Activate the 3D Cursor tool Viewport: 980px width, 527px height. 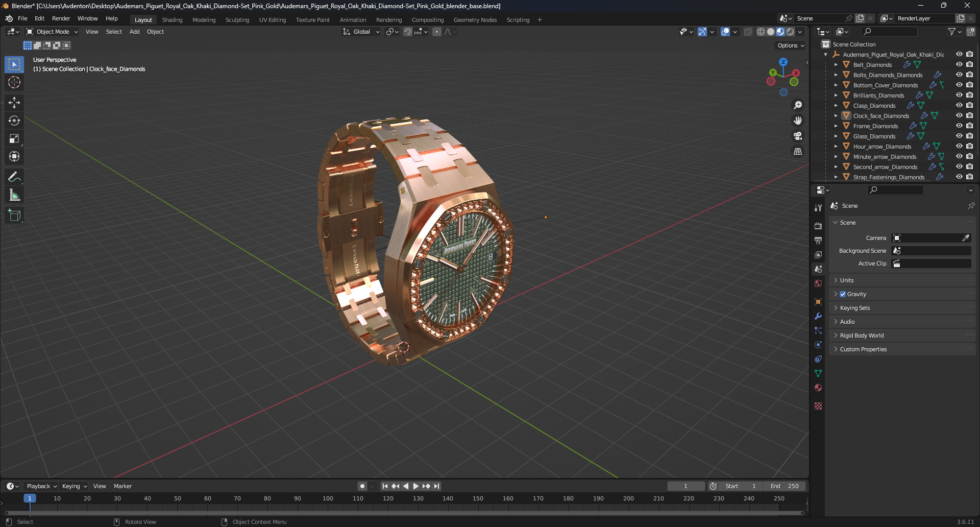(x=14, y=82)
